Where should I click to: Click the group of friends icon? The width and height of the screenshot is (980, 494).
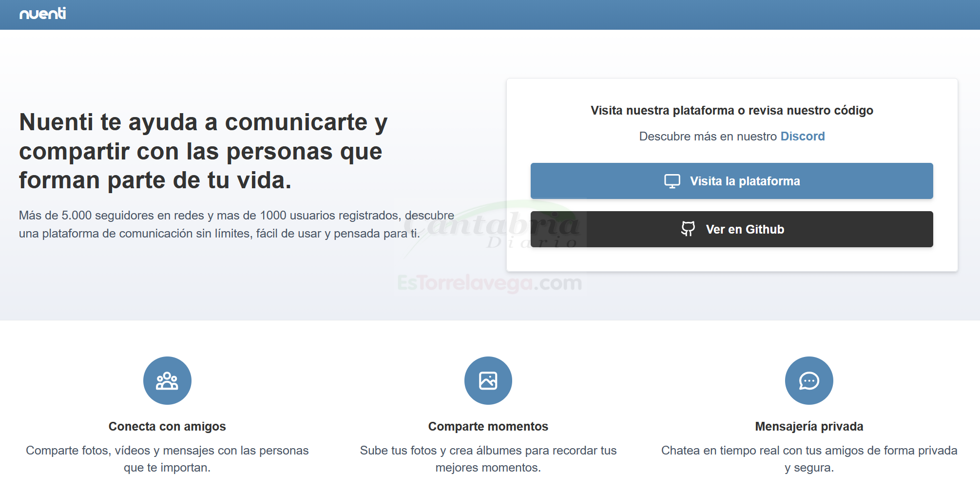[x=167, y=380]
